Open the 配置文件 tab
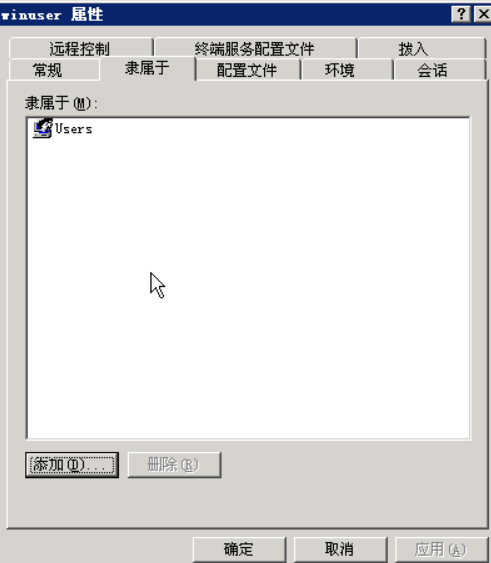491x563 pixels. [247, 70]
